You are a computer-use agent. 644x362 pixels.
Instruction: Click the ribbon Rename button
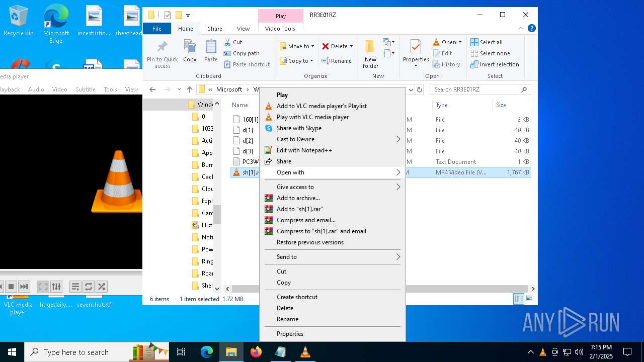coord(337,61)
